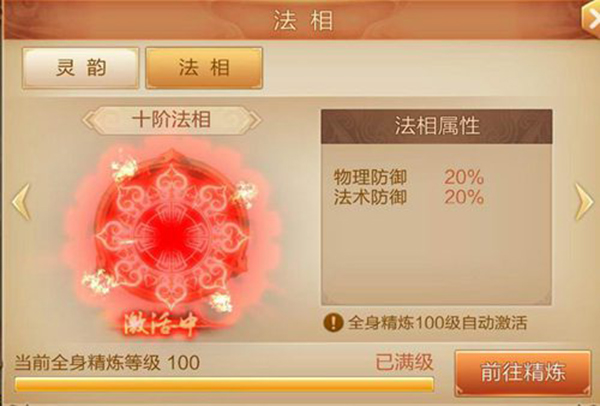Viewport: 600px width, 406px height.
Task: Click the 全身精炼100级自动激活 hint text
Action: tap(437, 323)
